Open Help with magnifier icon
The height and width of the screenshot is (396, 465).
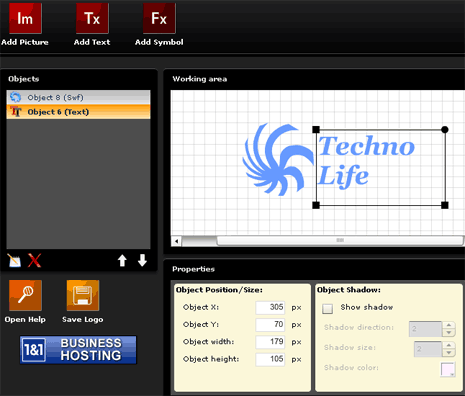point(25,295)
